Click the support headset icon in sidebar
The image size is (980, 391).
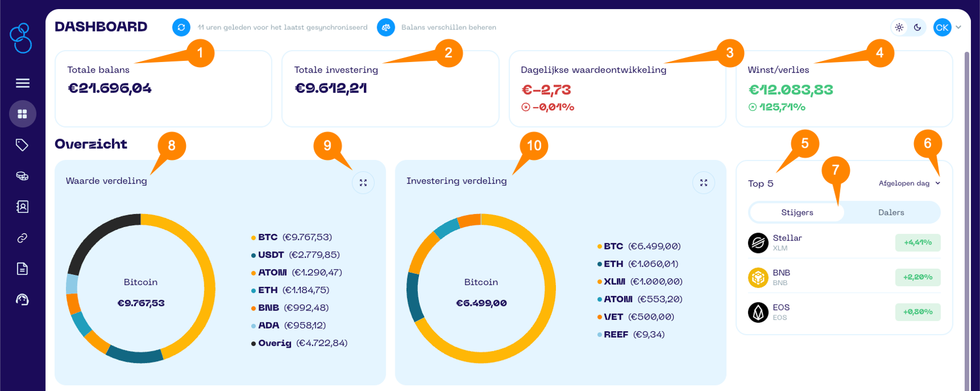(23, 300)
